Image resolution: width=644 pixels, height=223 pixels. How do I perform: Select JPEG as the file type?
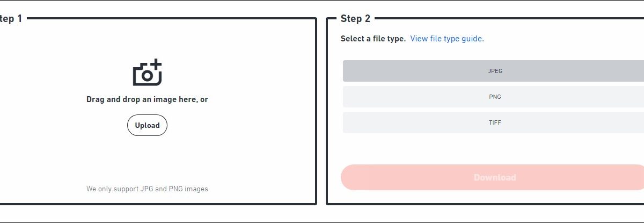(x=494, y=71)
